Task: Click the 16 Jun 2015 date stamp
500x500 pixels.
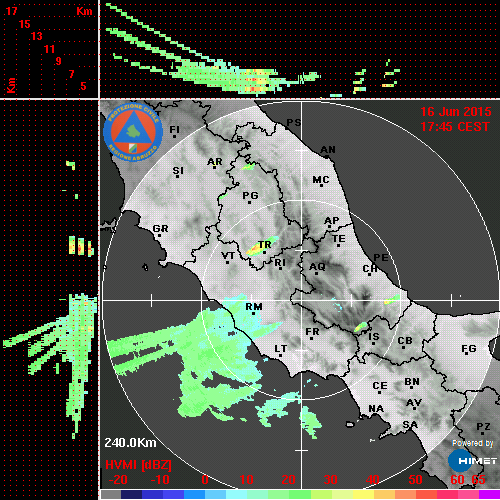Action: point(456,112)
